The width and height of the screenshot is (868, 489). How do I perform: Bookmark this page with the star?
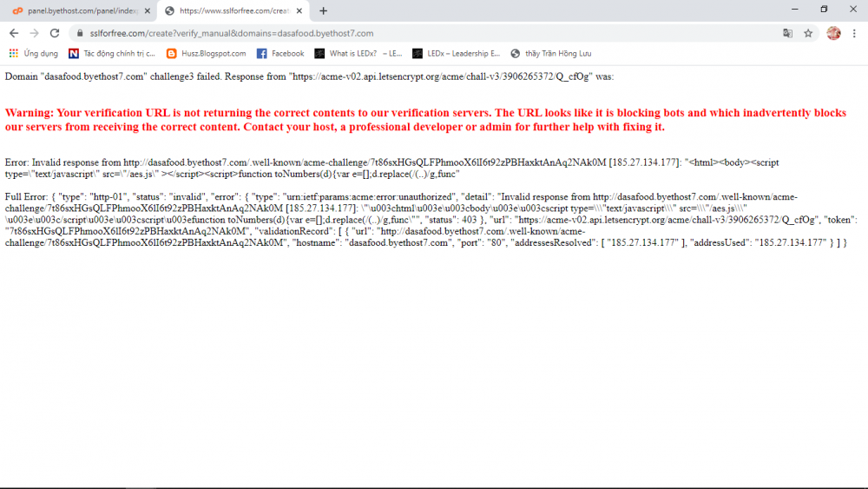click(x=808, y=33)
